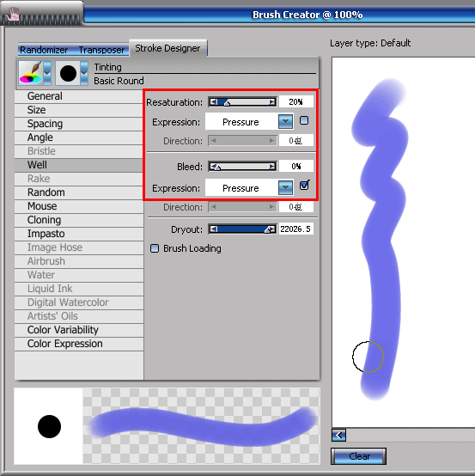This screenshot has height=476, width=475.
Task: Click Resaturation slider's right arrow
Action: click(272, 102)
